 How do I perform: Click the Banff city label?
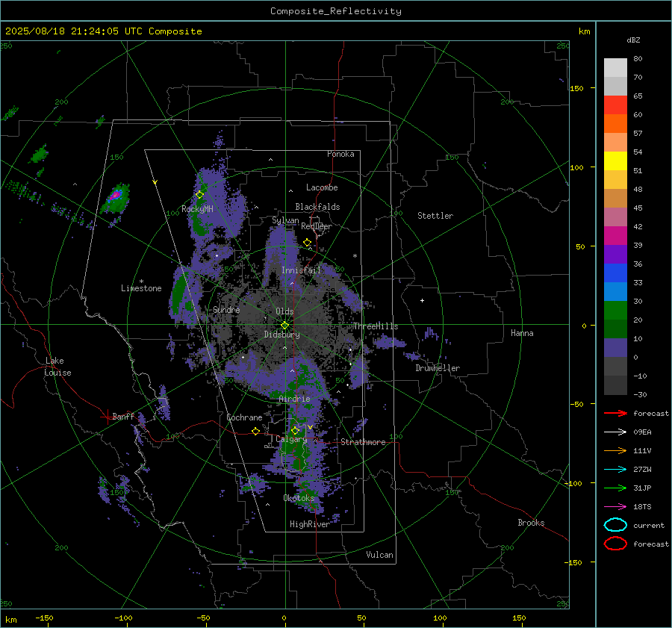pyautogui.click(x=123, y=417)
